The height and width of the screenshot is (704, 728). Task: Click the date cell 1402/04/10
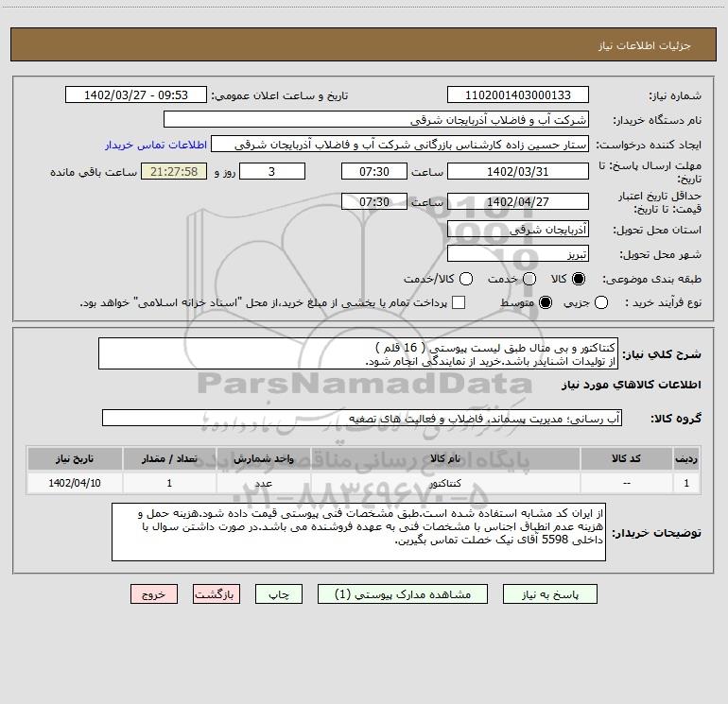[x=75, y=483]
